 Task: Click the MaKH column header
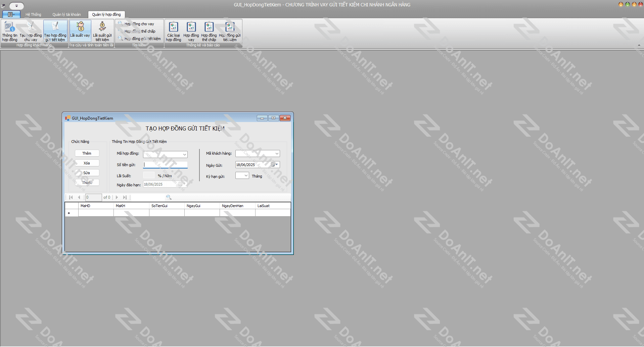tap(131, 206)
